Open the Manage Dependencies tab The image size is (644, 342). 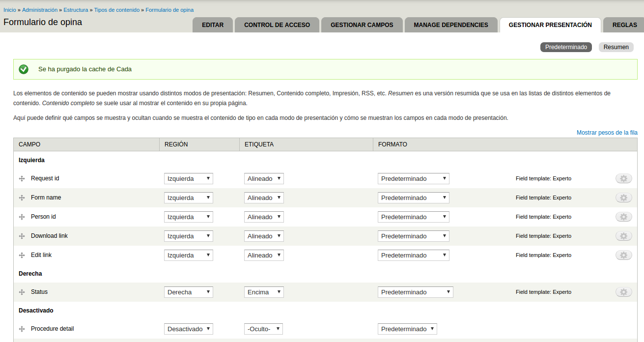[x=451, y=25]
